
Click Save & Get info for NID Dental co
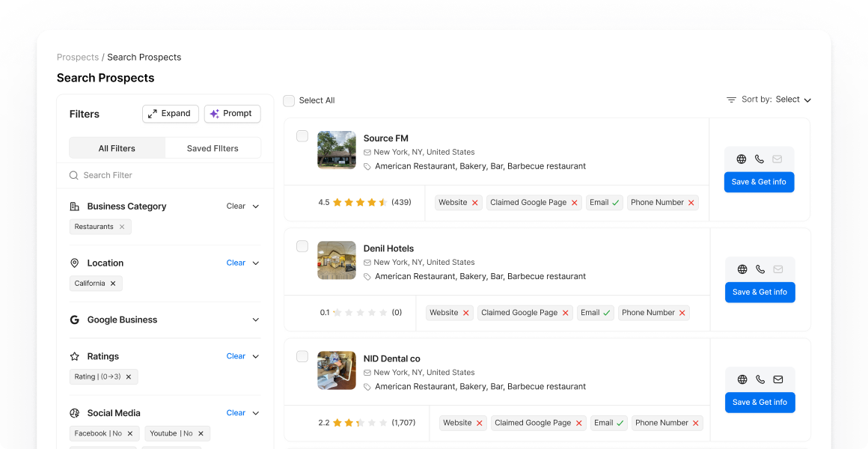760,403
